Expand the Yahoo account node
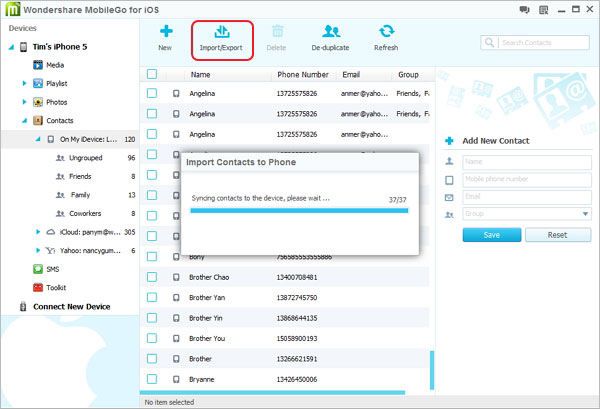The height and width of the screenshot is (409, 600). 38,250
